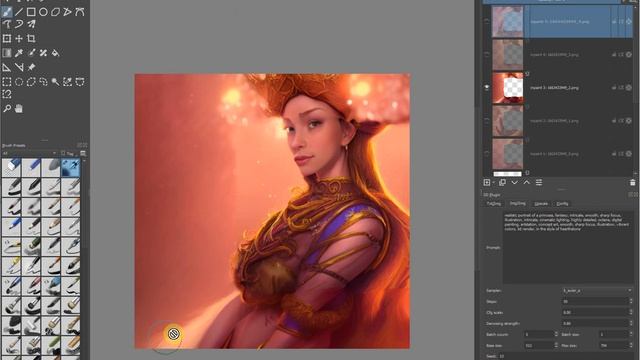Select the Polygonal Selection tool

[31, 82]
